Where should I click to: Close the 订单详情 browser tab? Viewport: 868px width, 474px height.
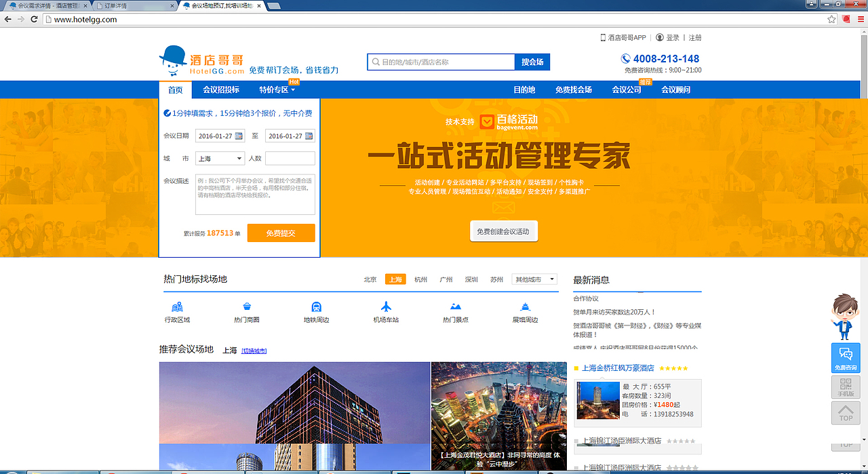[x=173, y=5]
